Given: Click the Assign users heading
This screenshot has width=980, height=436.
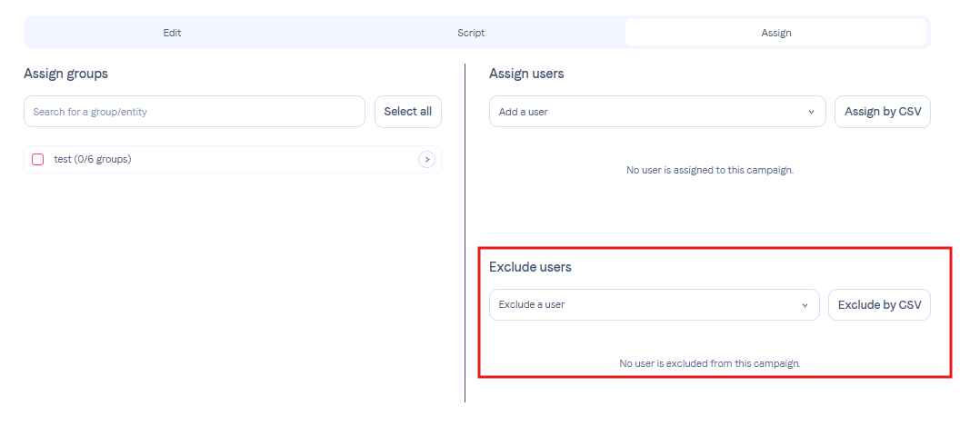Looking at the screenshot, I should tap(526, 74).
